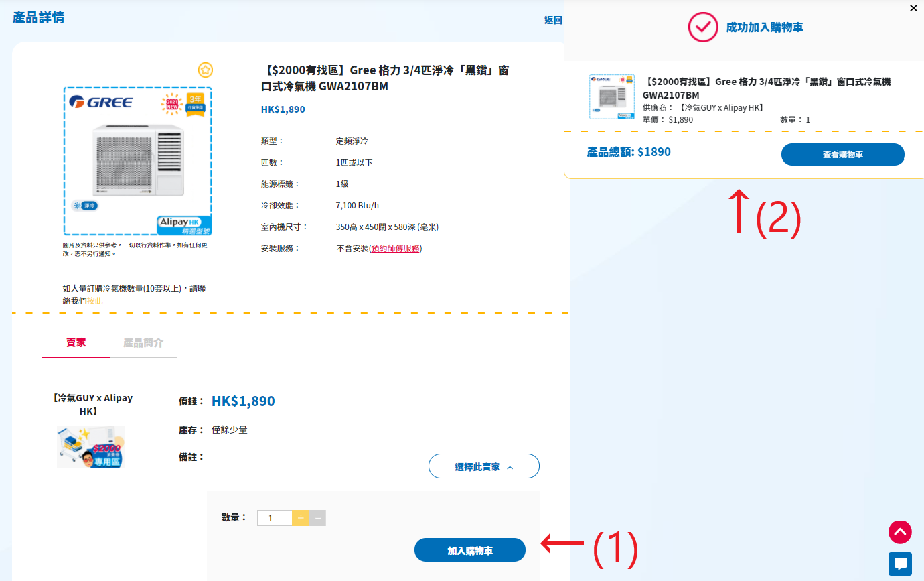924x581 pixels.
Task: Click the 1匹或以下 horsepower value
Action: [x=354, y=162]
